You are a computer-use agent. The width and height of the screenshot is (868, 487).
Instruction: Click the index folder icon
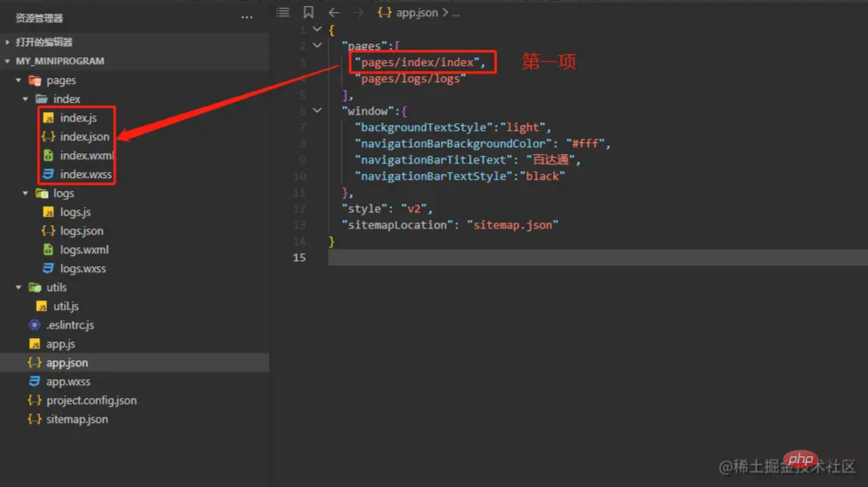point(42,99)
